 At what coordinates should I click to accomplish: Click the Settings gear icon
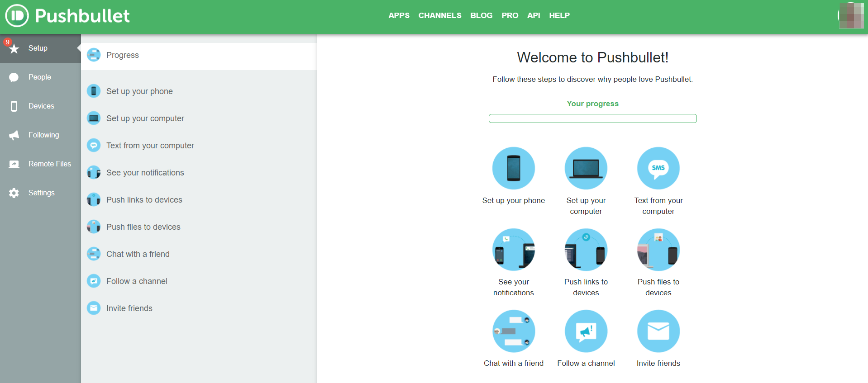(14, 193)
